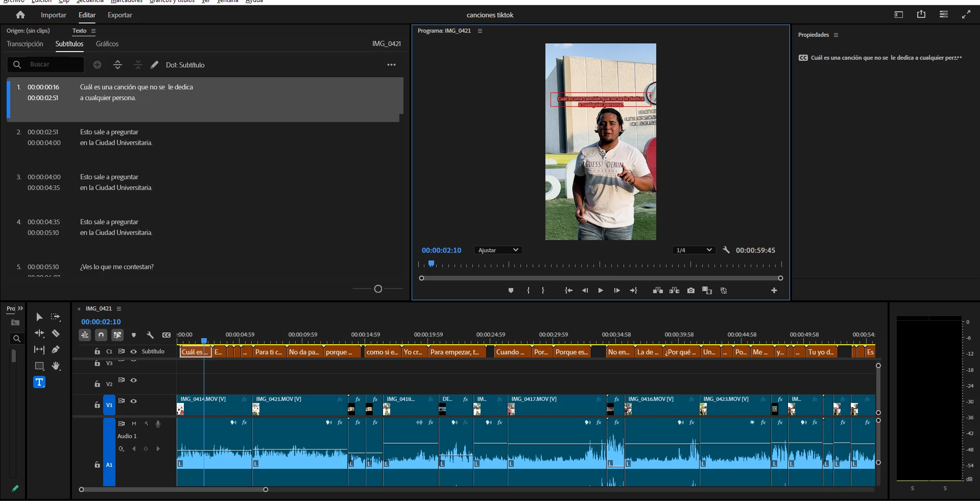The width and height of the screenshot is (980, 501).
Task: Hide the Subtítulo caption track
Action: [134, 351]
